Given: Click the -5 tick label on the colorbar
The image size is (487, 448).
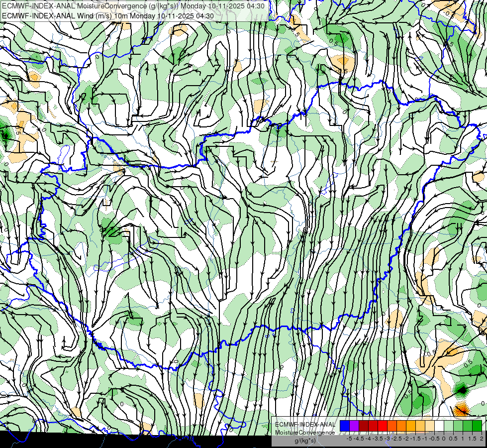Looking at the screenshot, I should coord(349,439).
